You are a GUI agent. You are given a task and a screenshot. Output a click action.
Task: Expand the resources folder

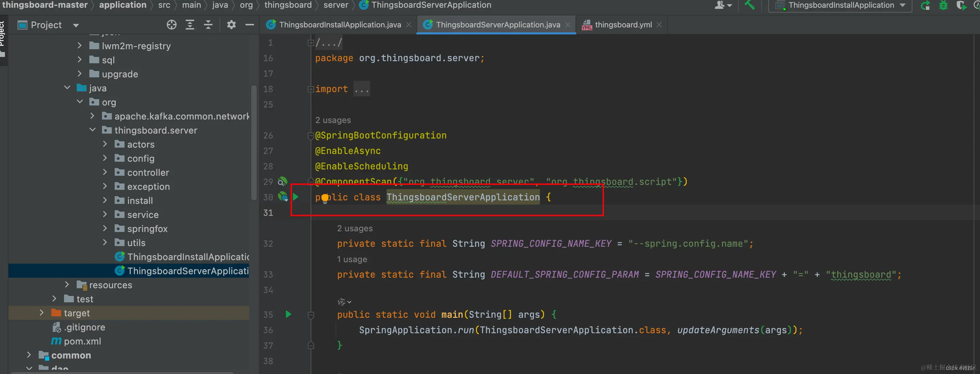(x=67, y=285)
